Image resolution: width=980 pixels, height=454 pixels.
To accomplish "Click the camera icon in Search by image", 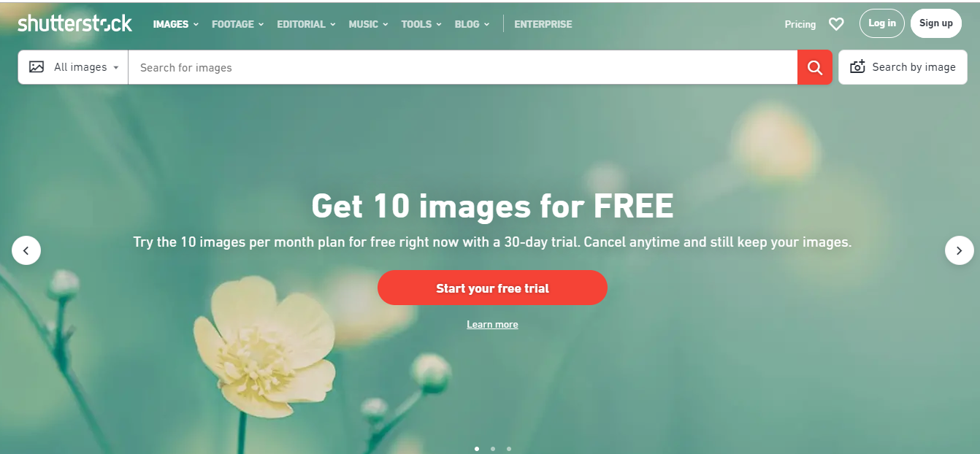I will click(x=858, y=66).
